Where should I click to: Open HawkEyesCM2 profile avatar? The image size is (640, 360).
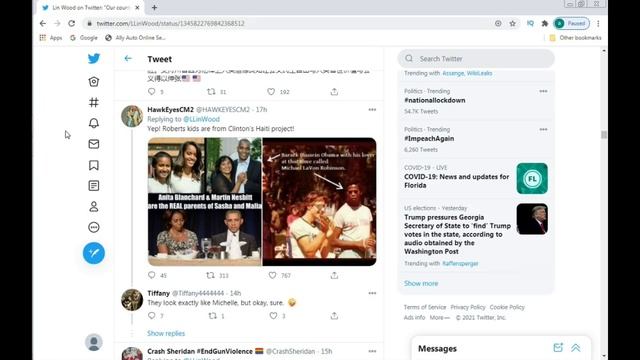132,116
